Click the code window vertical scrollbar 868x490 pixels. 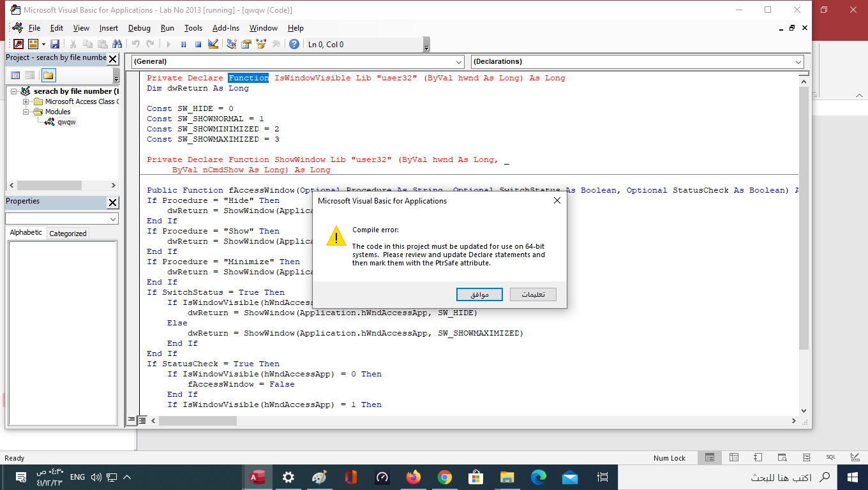tap(804, 217)
